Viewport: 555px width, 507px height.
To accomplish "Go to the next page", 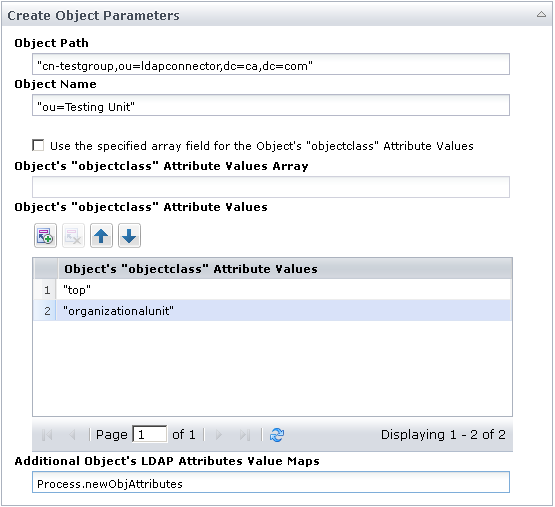I will point(219,434).
